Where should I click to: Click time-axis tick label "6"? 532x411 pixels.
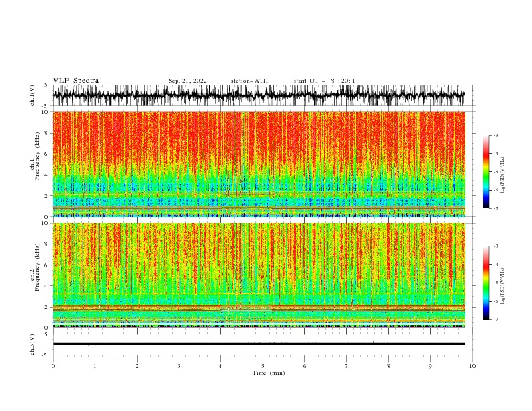[304, 366]
